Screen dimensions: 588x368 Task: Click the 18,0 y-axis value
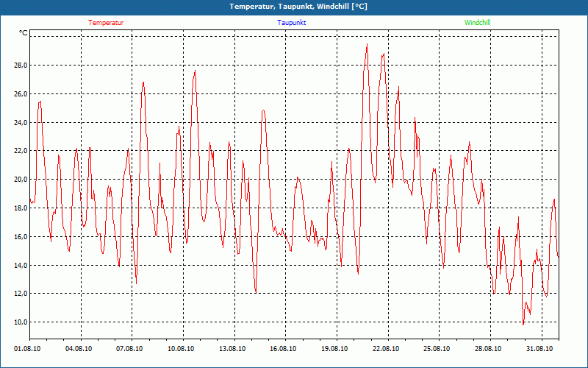(x=21, y=208)
